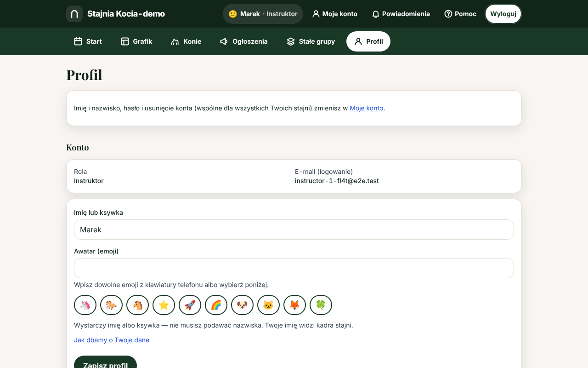
Task: Go to the Konie tab
Action: (x=186, y=41)
